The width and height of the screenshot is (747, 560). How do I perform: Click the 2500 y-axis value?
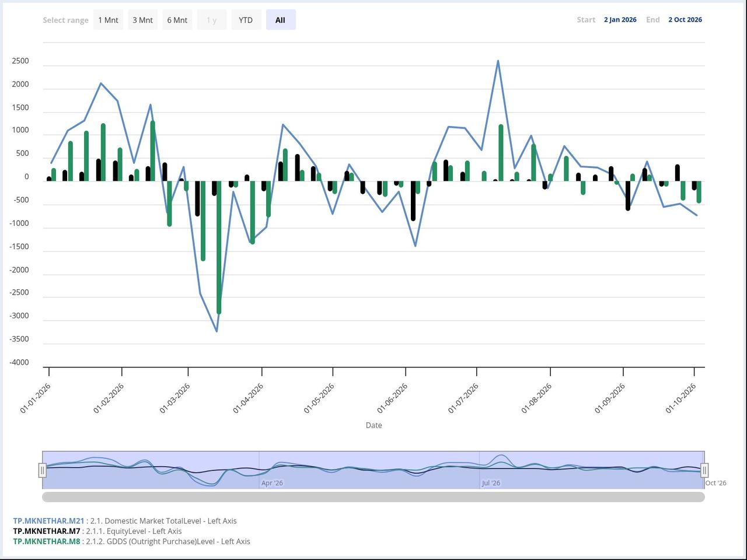point(20,61)
